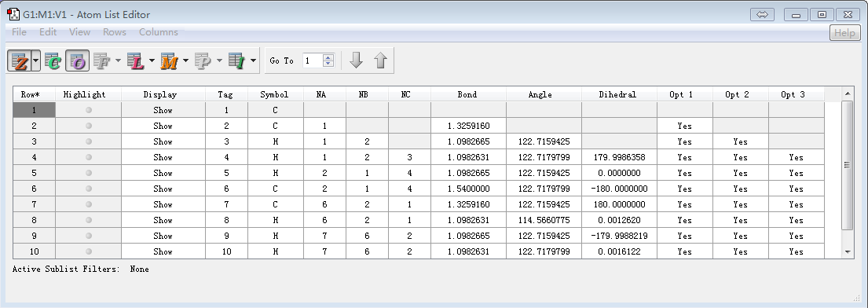Click the Opt 3 Yes cell in row 7
The height and width of the screenshot is (308, 868).
pos(796,204)
